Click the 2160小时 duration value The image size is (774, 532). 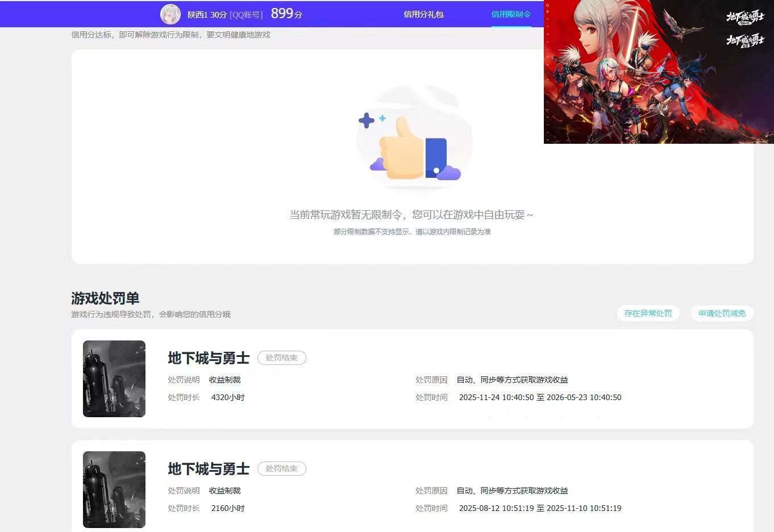[228, 508]
